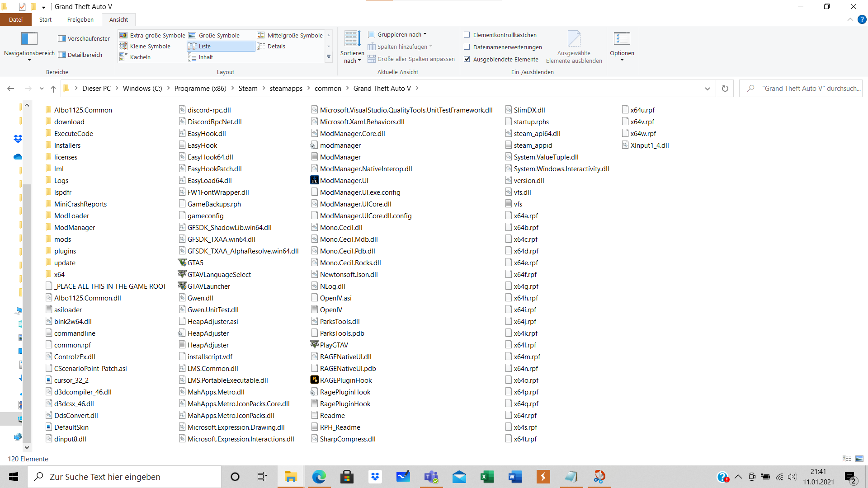Screen dimensions: 868x488
Task: Expand the layout gallery more arrow
Action: pyautogui.click(x=329, y=57)
